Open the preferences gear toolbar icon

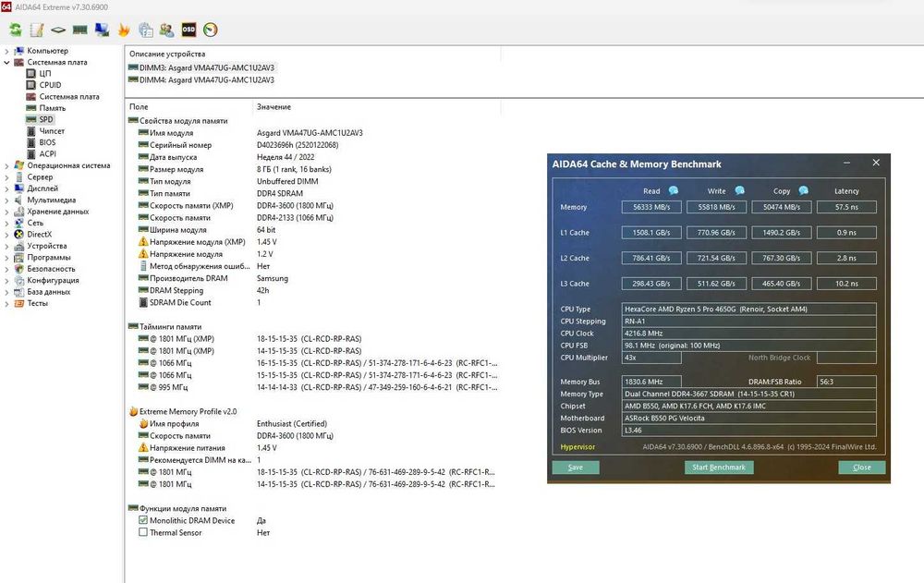click(x=146, y=30)
